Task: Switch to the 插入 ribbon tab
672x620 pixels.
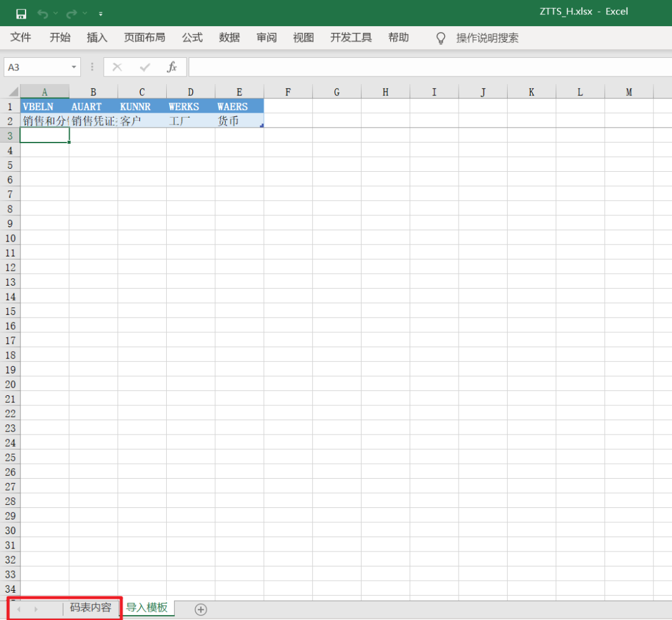Action: [97, 38]
